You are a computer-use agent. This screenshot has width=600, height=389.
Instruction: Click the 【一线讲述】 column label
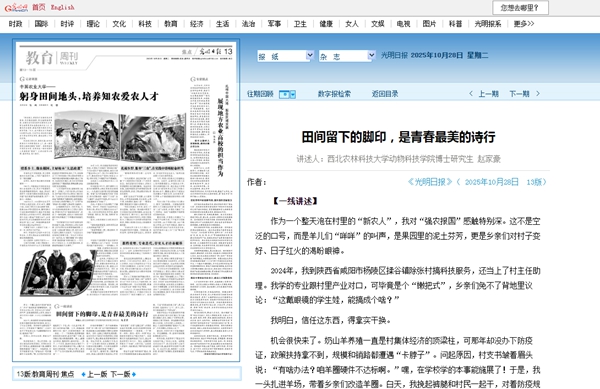tap(295, 201)
